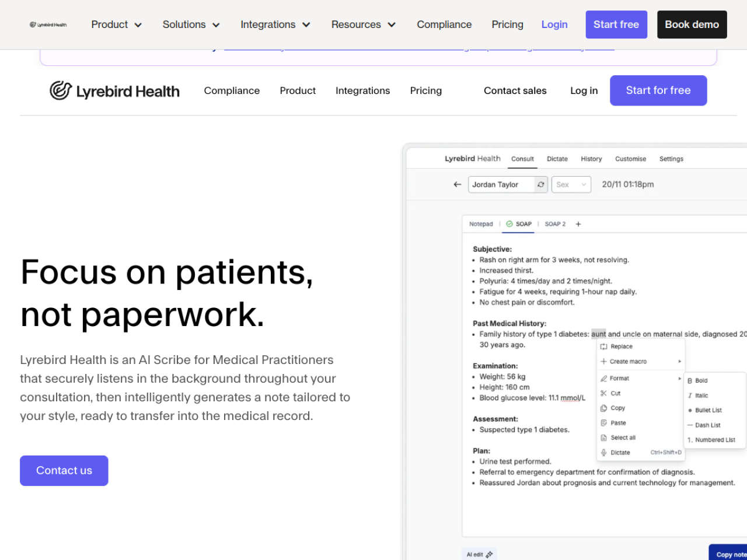Switch to the Consult tab
The height and width of the screenshot is (560, 747).
522,159
